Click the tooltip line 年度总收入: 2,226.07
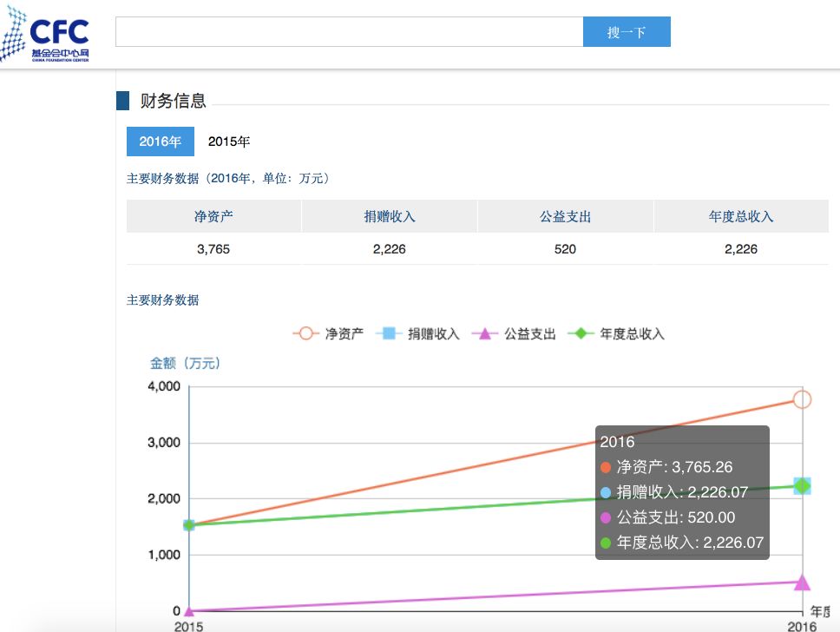Screen dimensions: 840x632 tap(682, 543)
